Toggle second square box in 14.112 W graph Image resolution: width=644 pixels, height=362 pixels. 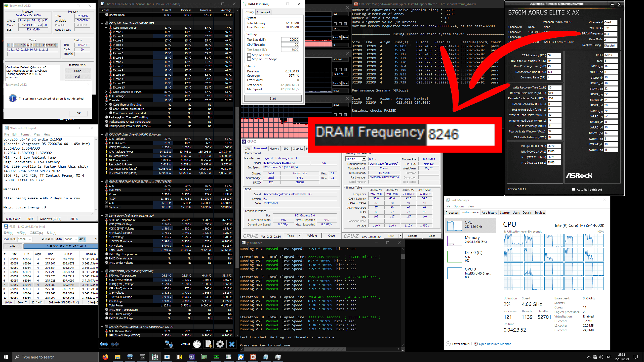tap(340, 69)
